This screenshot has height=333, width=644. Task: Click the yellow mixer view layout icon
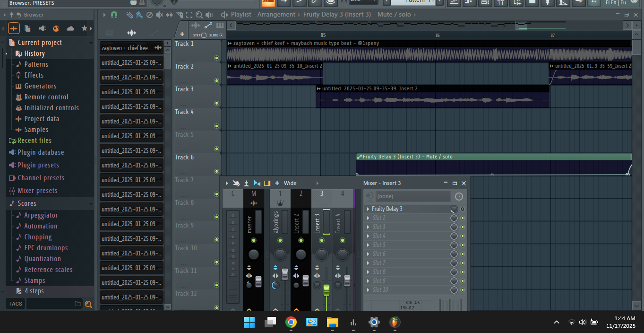coord(267,183)
